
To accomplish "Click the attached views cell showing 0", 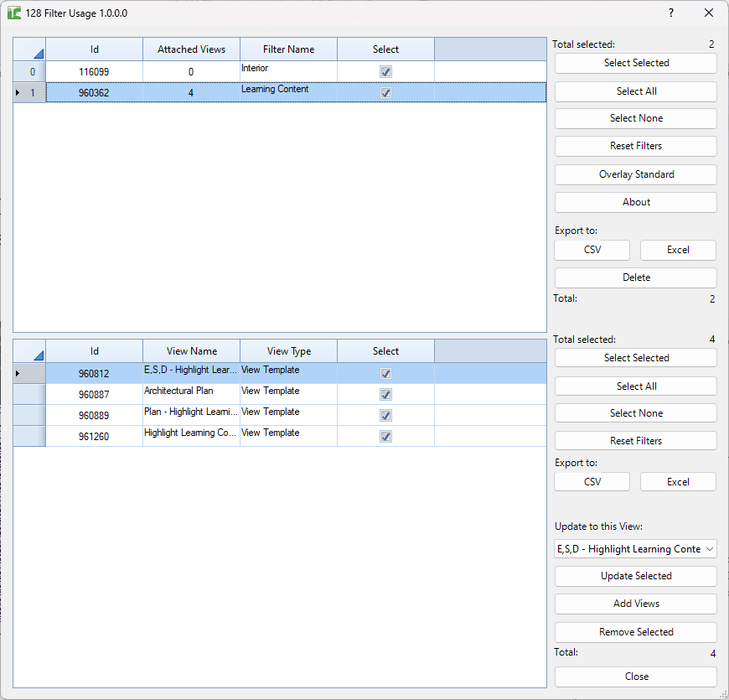I will click(192, 71).
